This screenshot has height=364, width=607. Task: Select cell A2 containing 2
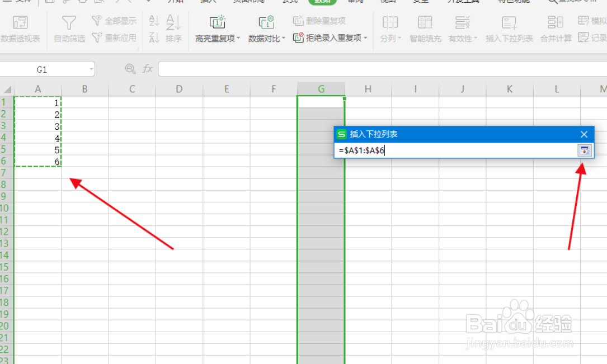[x=37, y=114]
